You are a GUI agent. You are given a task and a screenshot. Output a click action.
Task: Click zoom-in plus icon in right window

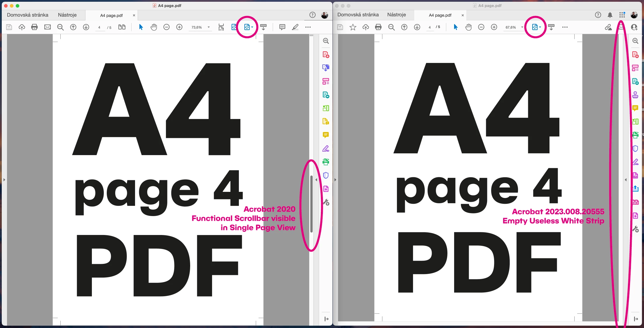pyautogui.click(x=494, y=27)
